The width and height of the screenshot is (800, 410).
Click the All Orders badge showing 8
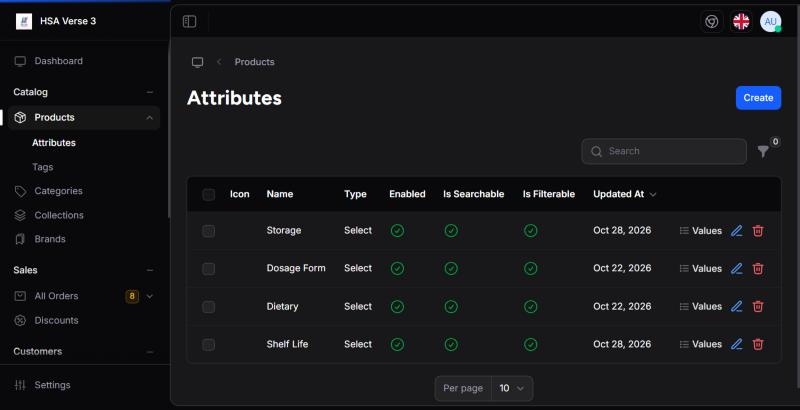point(132,296)
